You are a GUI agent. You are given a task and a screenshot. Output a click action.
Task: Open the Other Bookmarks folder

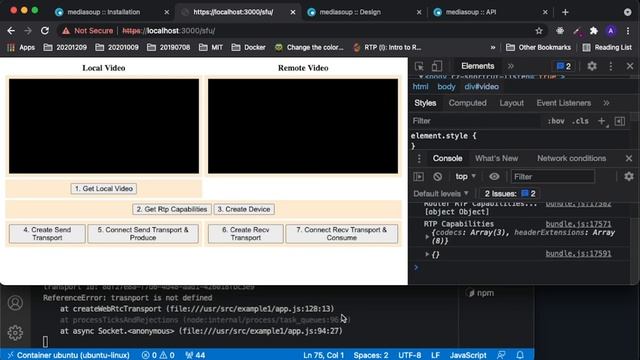[x=538, y=47]
